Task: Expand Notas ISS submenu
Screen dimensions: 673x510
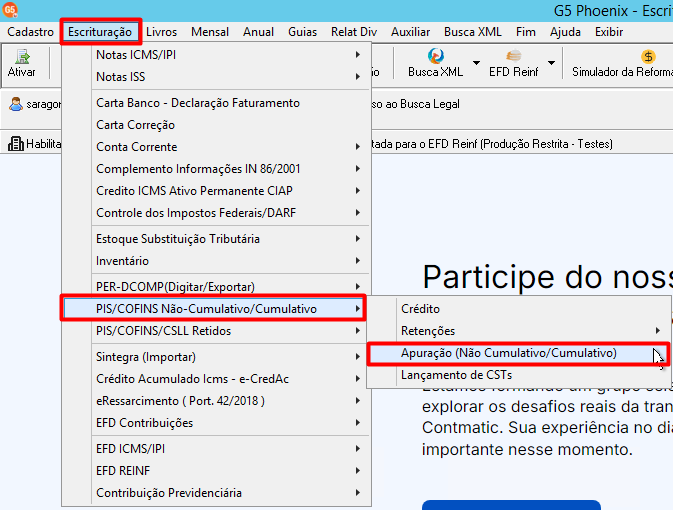Action: coord(215,77)
